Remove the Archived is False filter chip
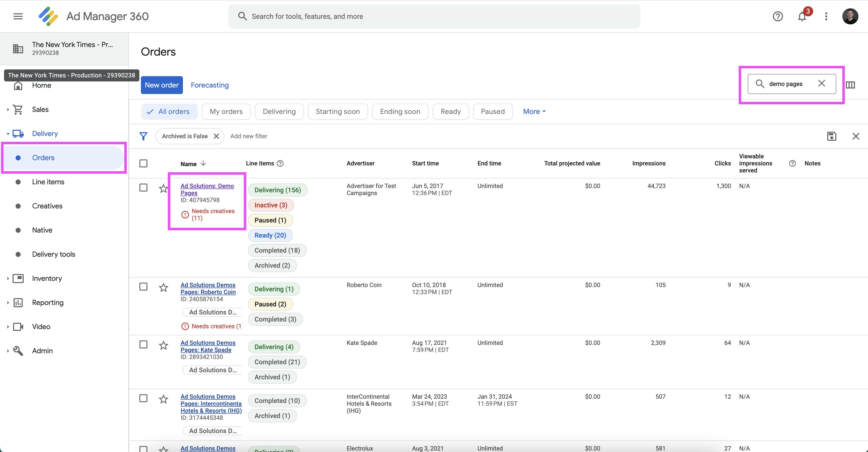The image size is (868, 452). (x=216, y=136)
